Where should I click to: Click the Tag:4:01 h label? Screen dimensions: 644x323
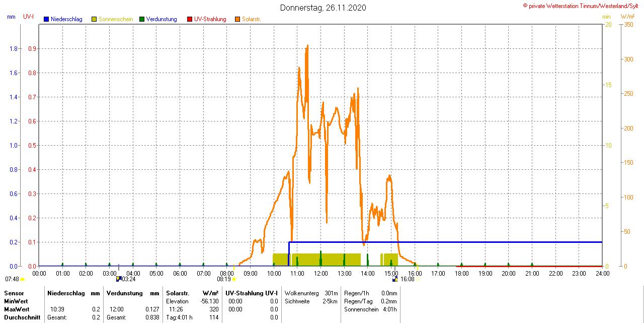pyautogui.click(x=179, y=317)
